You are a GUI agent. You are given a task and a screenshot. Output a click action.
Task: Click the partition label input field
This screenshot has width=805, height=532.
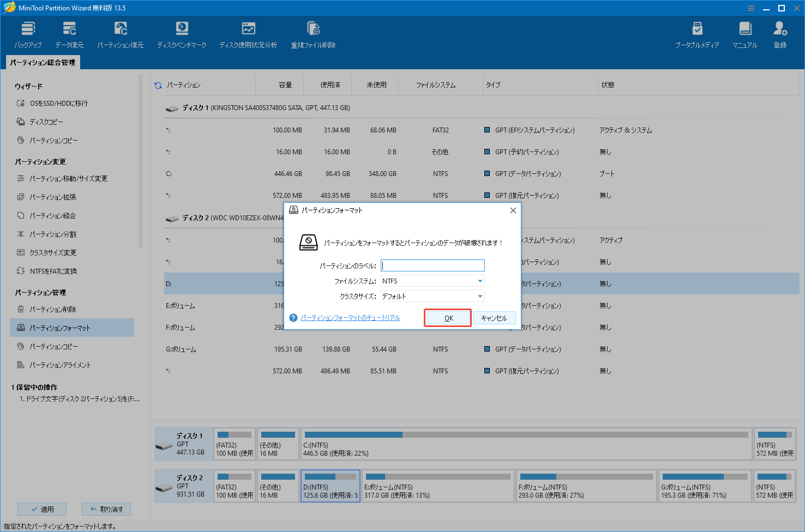[x=432, y=265]
